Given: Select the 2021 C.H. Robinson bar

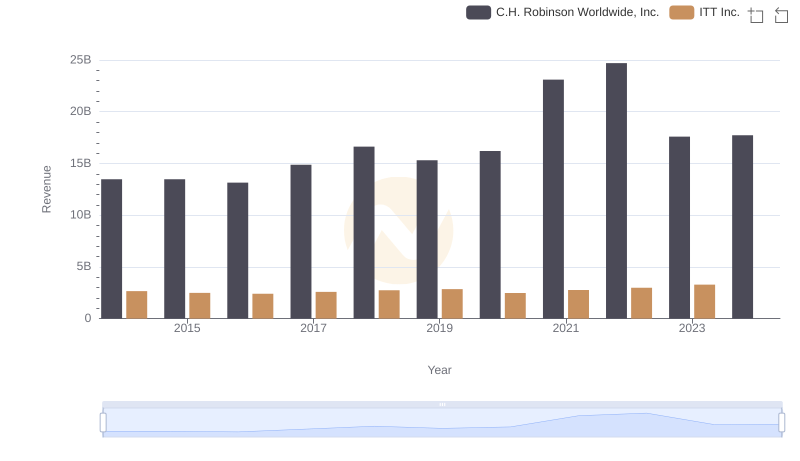Looking at the screenshot, I should tap(553, 199).
